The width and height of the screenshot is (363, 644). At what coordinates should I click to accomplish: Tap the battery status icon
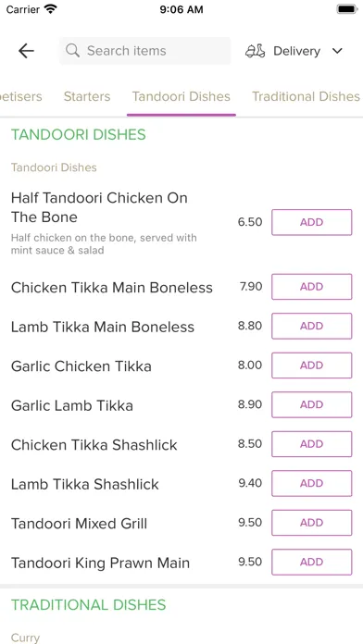click(347, 9)
